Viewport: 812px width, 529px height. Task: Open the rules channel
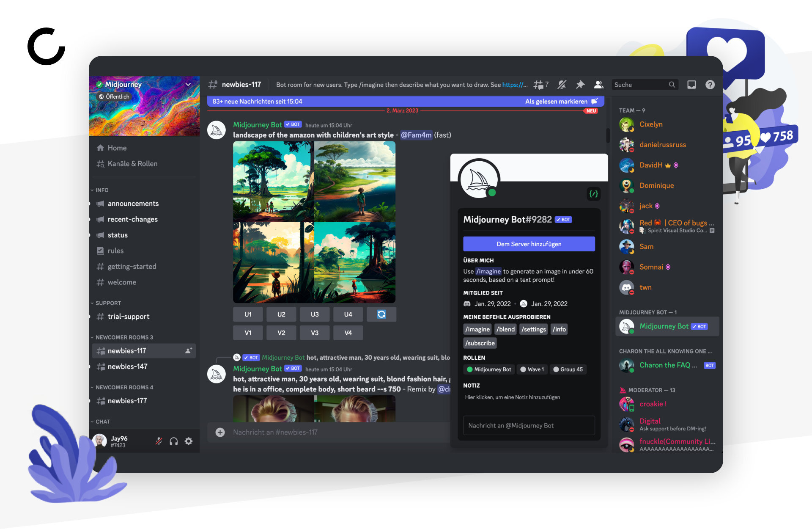pyautogui.click(x=144, y=251)
